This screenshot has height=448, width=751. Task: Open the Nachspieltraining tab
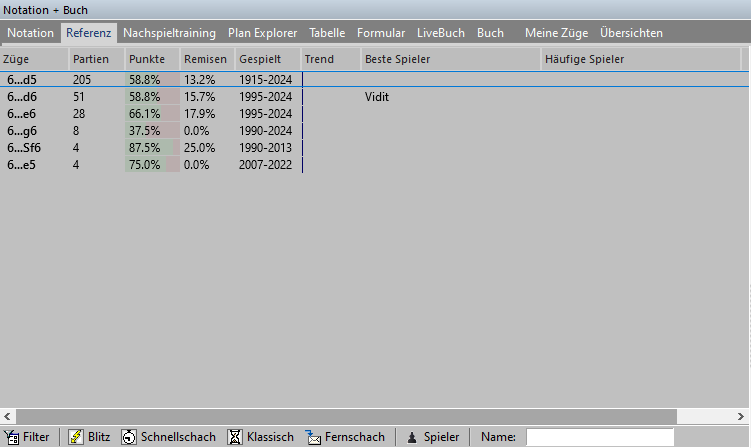click(169, 33)
